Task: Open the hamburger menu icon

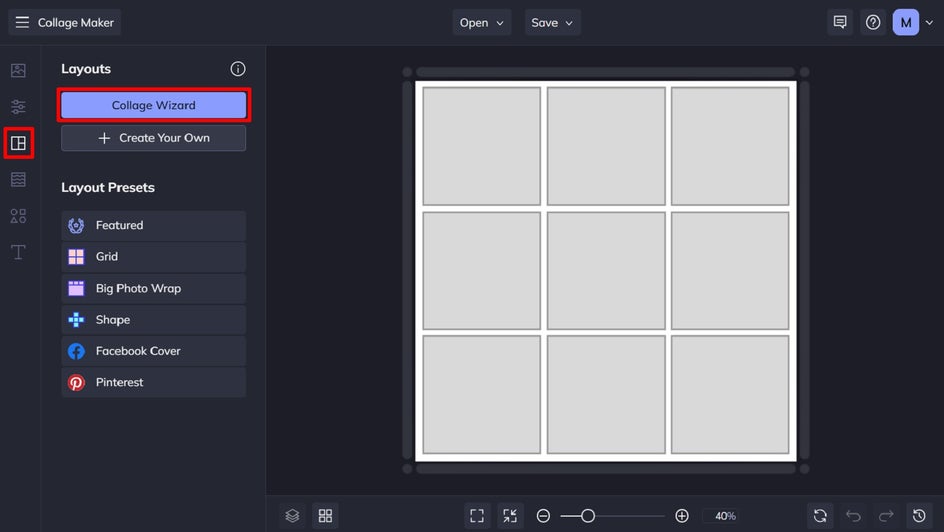Action: coord(22,22)
